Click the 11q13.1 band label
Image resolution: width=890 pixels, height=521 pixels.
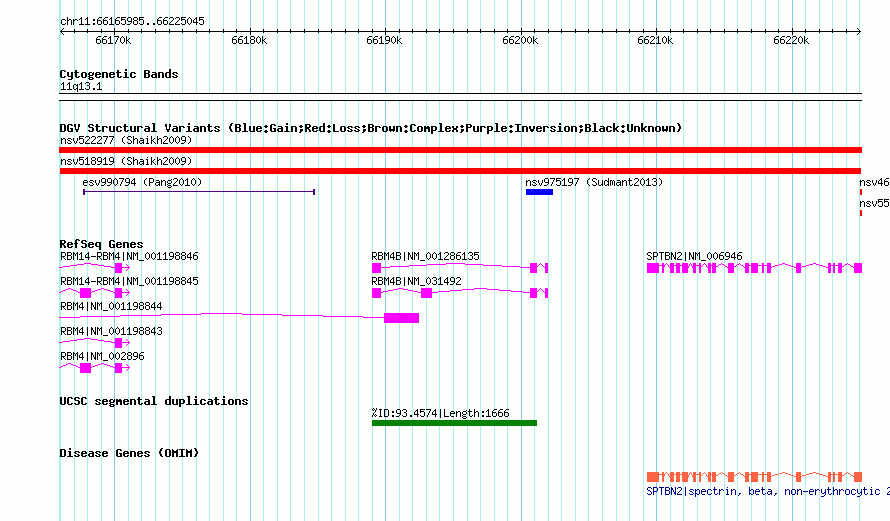point(81,86)
